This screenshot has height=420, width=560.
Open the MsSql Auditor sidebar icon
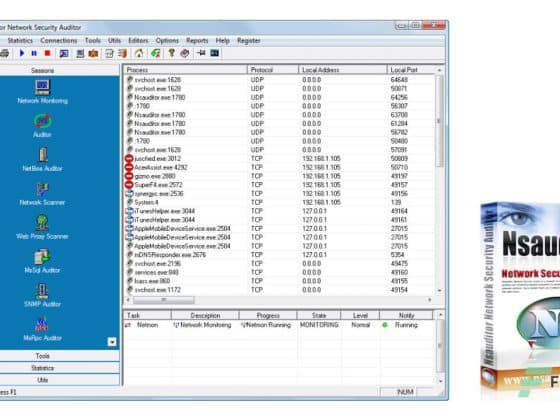pyautogui.click(x=42, y=257)
